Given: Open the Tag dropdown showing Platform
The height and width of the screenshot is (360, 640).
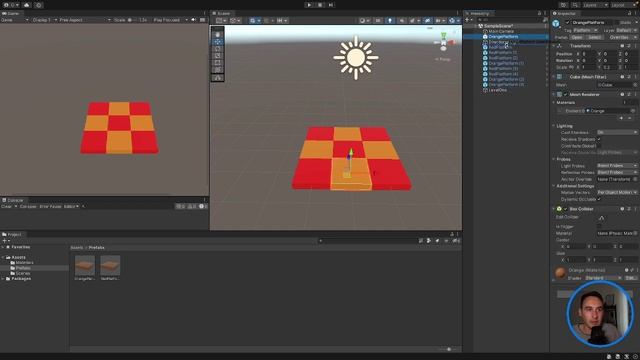Looking at the screenshot, I should [x=586, y=30].
